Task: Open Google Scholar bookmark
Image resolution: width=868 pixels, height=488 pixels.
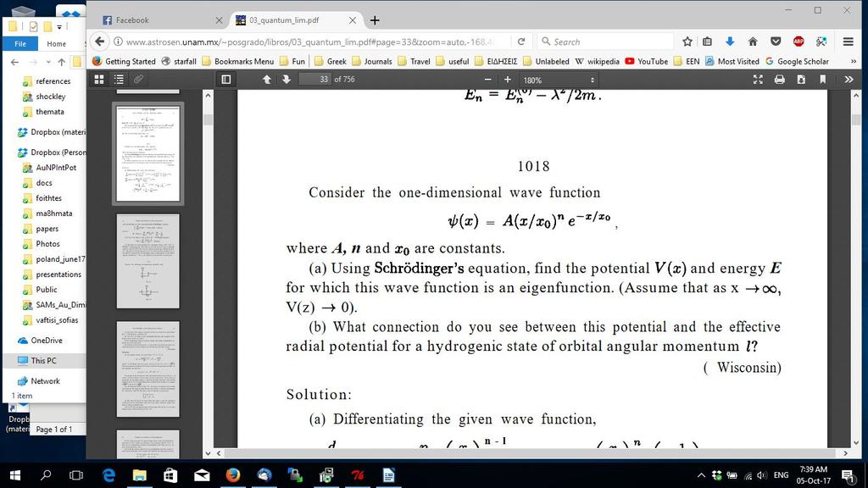Action: [797, 61]
